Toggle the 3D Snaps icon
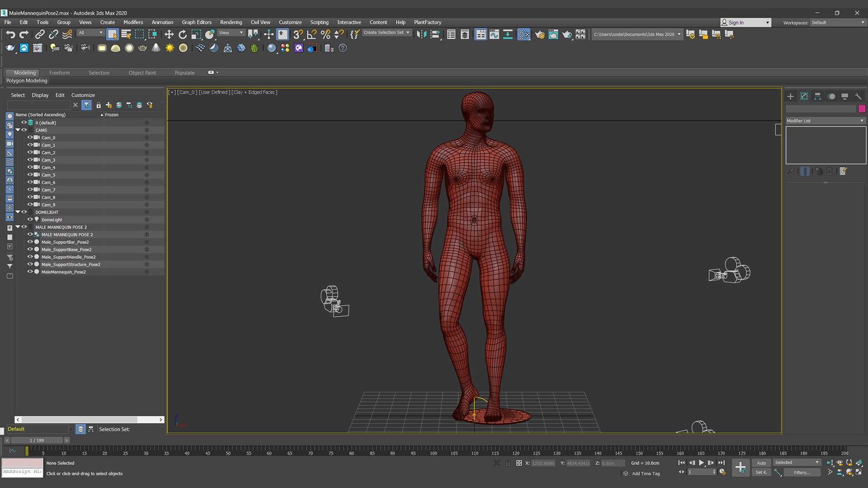Image resolution: width=868 pixels, height=488 pixels. [297, 34]
